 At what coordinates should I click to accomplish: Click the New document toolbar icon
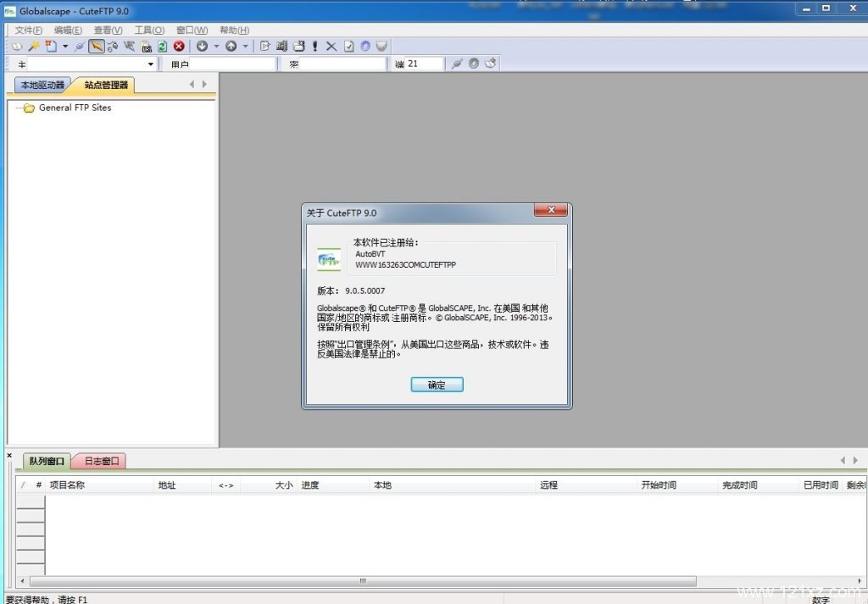[51, 47]
